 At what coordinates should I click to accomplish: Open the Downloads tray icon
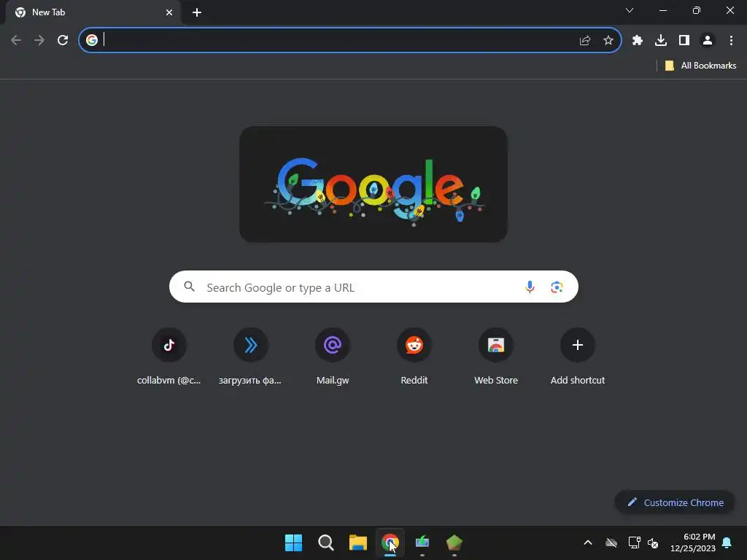[x=661, y=41]
